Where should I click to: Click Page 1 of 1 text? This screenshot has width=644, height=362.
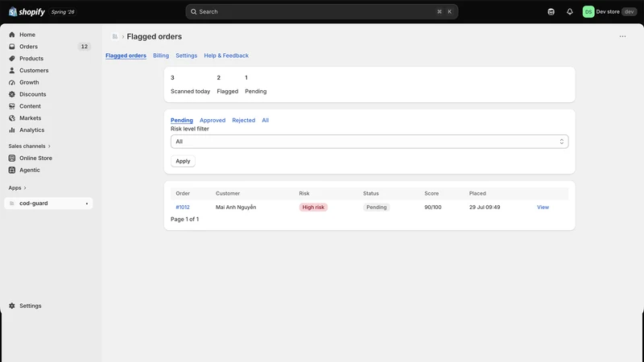click(185, 219)
